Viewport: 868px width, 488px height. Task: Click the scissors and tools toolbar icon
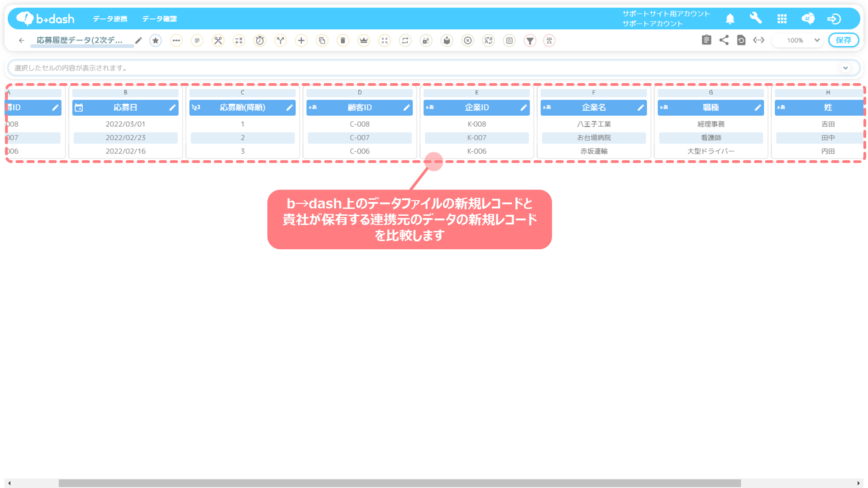tap(218, 40)
